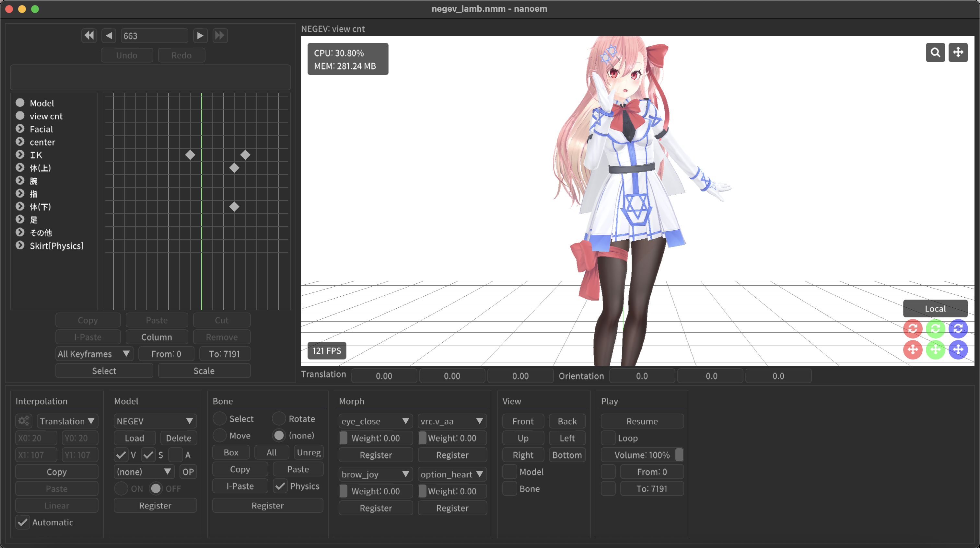Image resolution: width=980 pixels, height=548 pixels.
Task: Open the NEGEV model dropdown
Action: coord(155,421)
